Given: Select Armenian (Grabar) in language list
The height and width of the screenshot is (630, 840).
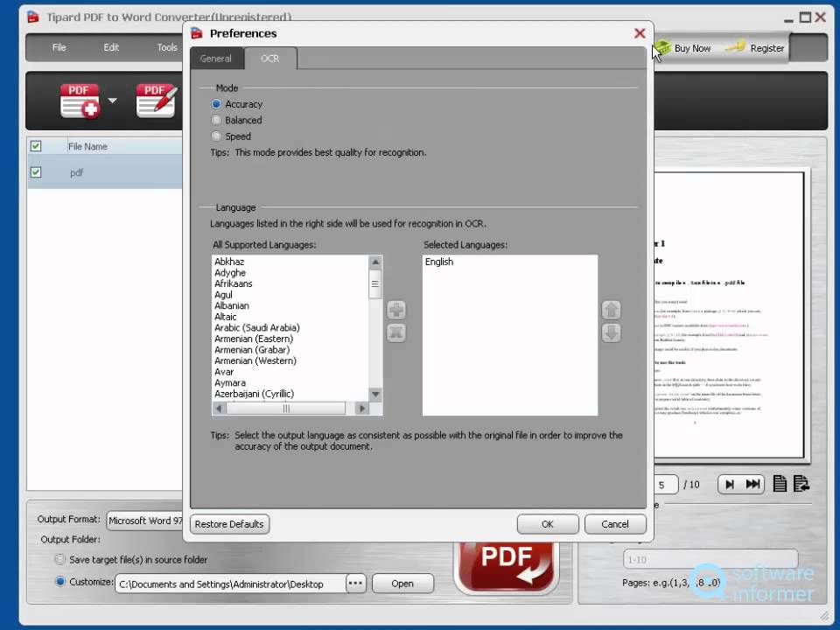Looking at the screenshot, I should click(x=252, y=349).
